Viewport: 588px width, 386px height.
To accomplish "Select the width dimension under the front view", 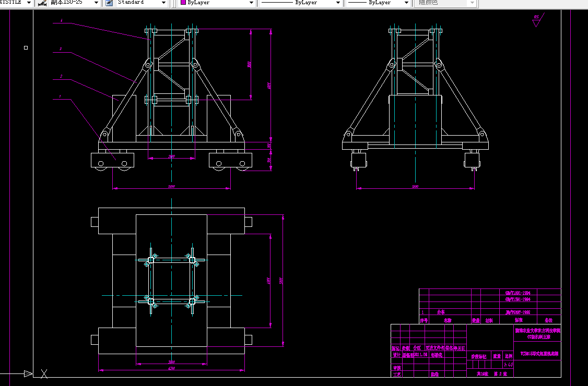I will (171, 186).
